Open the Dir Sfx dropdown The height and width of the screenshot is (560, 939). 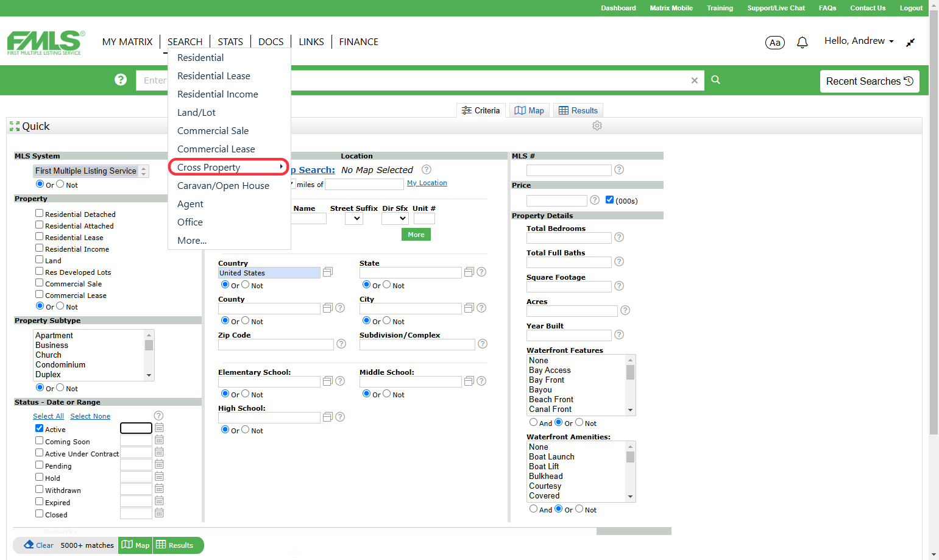[x=395, y=218]
